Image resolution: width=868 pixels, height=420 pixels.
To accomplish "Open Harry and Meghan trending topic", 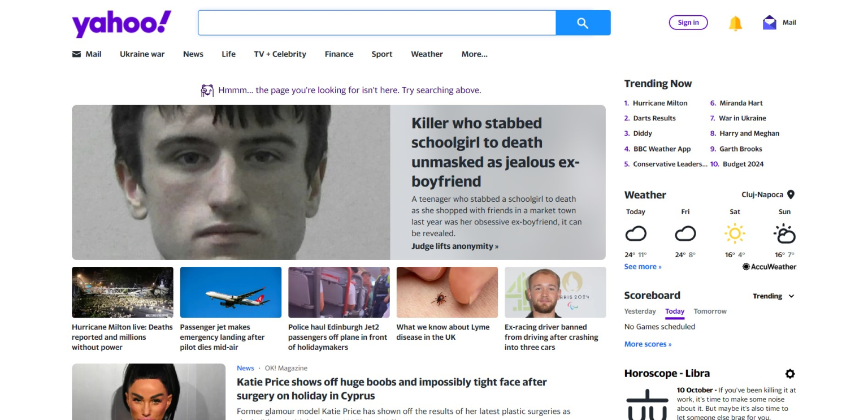I will tap(749, 133).
